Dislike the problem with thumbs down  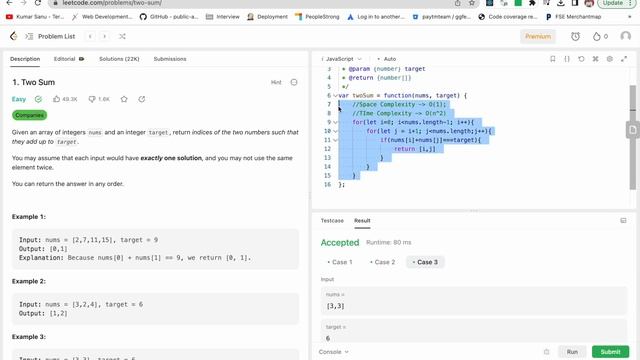point(99,99)
